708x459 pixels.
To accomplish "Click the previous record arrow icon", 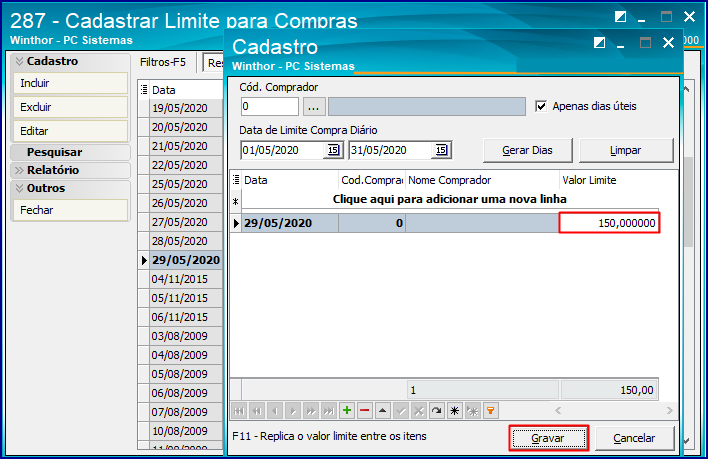I will (275, 411).
